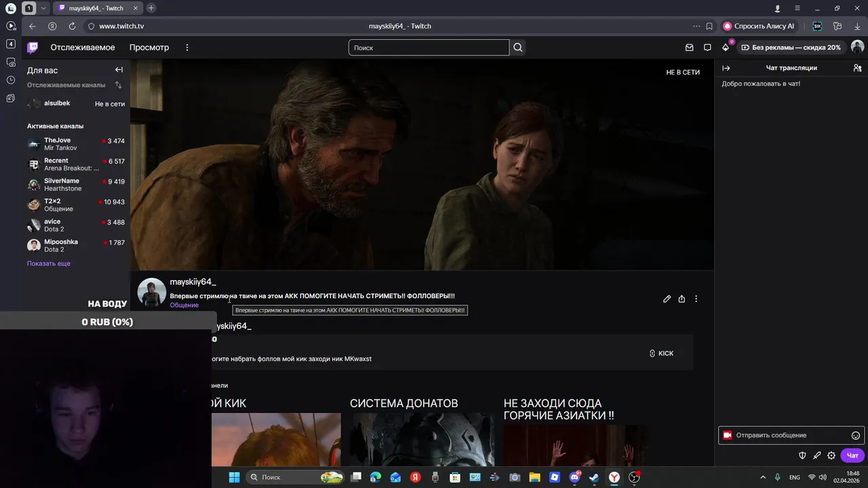Open Mipooshka channel in sidebar
Image resolution: width=868 pixels, height=488 pixels.
point(76,245)
